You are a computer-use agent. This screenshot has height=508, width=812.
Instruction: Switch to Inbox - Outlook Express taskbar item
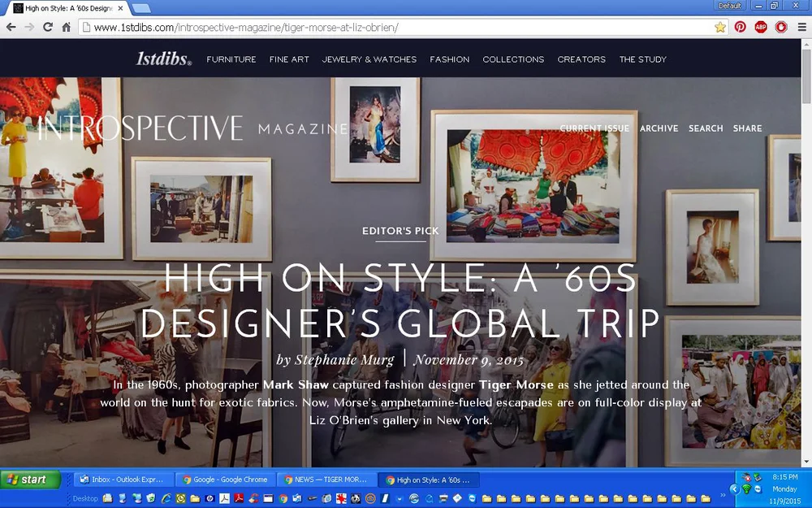tap(122, 480)
